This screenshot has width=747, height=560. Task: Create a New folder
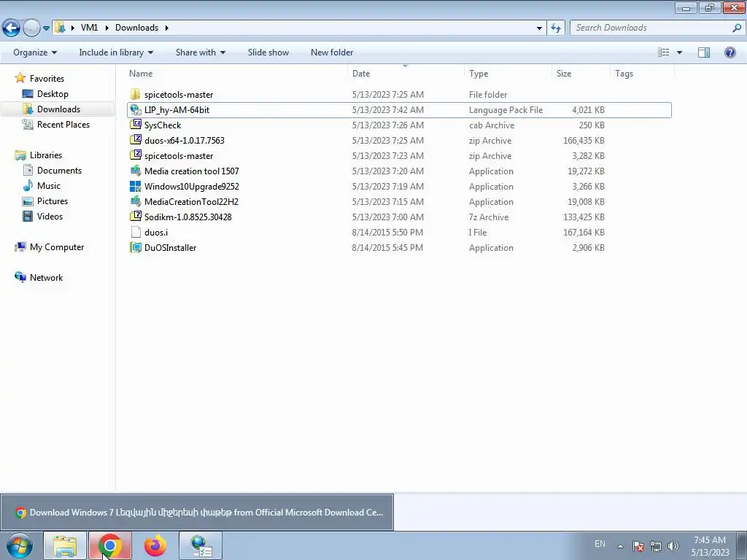pos(332,52)
